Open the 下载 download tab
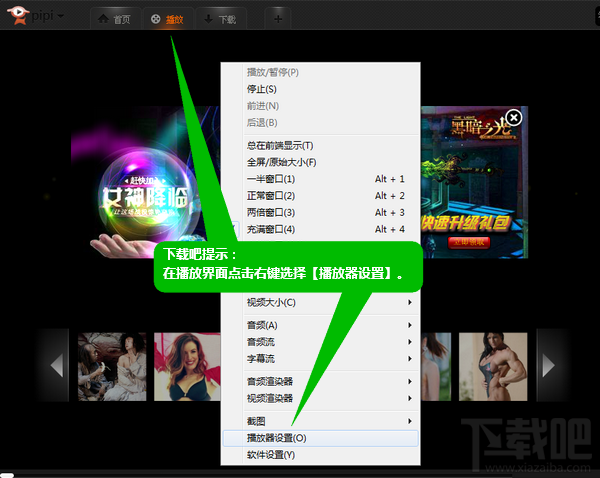This screenshot has height=478, width=600. (x=220, y=19)
